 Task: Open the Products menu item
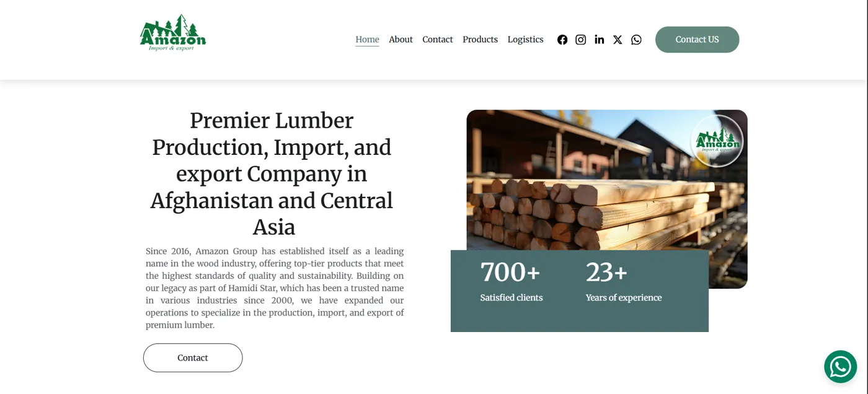tap(480, 40)
